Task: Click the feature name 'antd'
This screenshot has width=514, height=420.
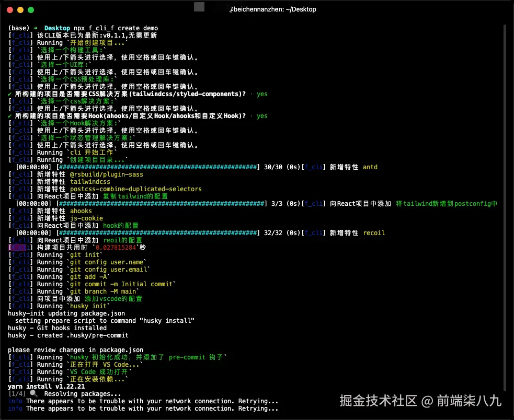Action: click(370, 167)
